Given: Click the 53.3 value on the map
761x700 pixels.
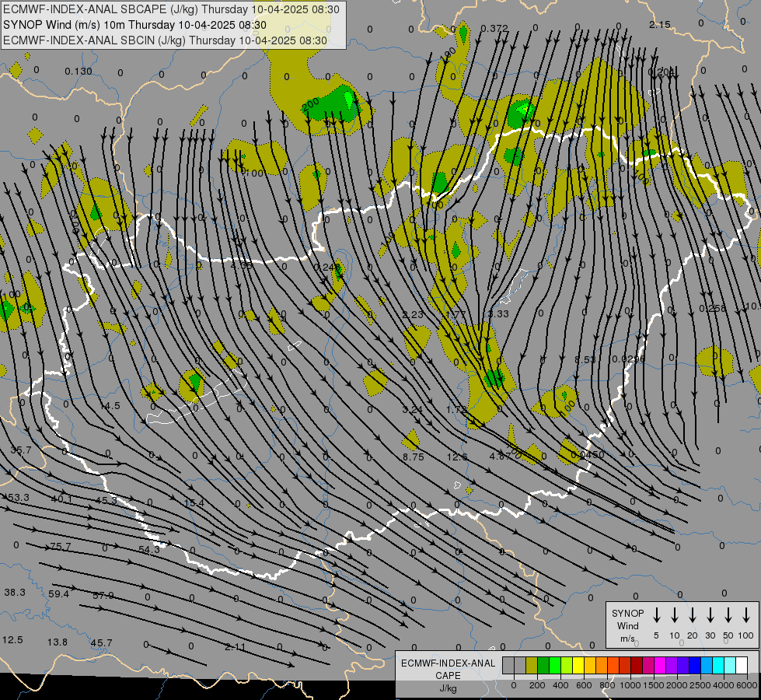Looking at the screenshot, I should pyautogui.click(x=19, y=498).
